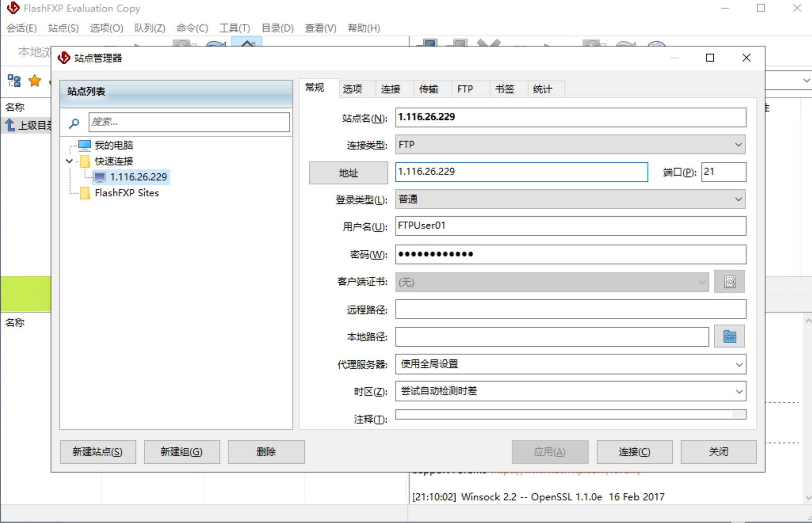Click the 新建站点(S) button
The image size is (812, 523).
coord(98,452)
